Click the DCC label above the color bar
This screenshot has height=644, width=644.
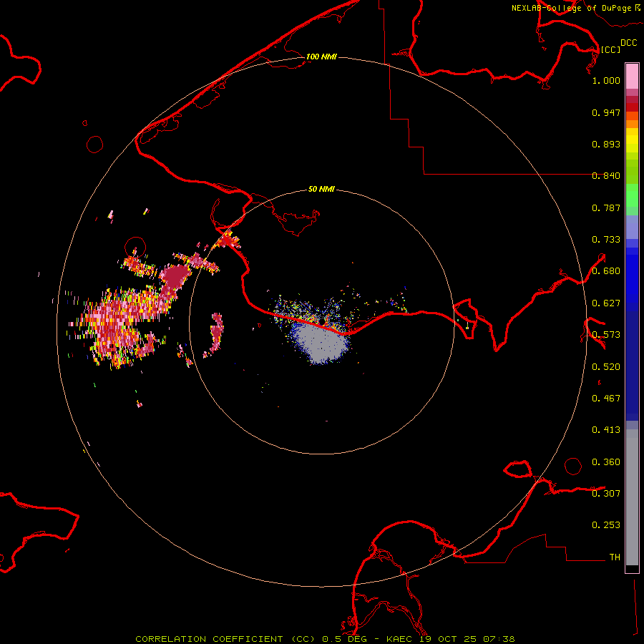[628, 43]
